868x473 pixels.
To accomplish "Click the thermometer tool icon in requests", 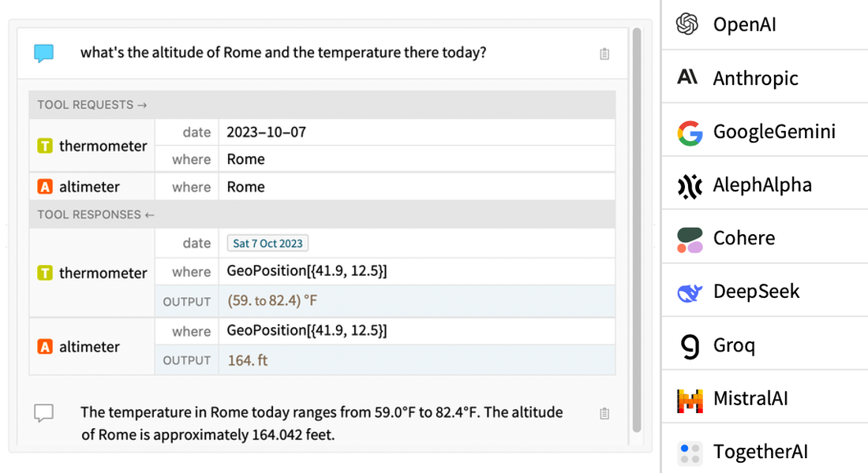I will coord(46,146).
